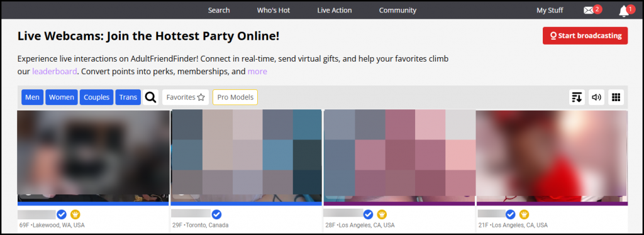Click verified checkmark badge of 21F Los Angeles member
The height and width of the screenshot is (235, 644).
click(x=511, y=214)
